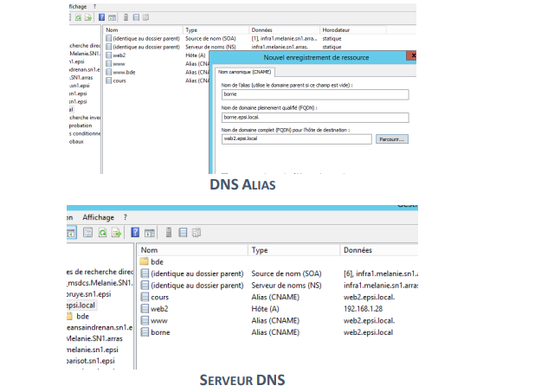The width and height of the screenshot is (554, 392).
Task: Click 192.168.1.28 data cell
Action: tap(363, 309)
